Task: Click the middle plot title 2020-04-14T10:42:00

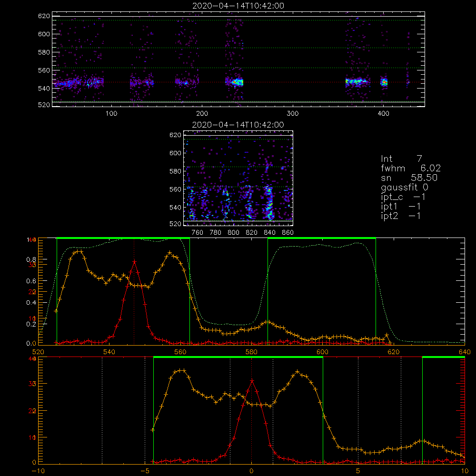Action: pyautogui.click(x=238, y=125)
